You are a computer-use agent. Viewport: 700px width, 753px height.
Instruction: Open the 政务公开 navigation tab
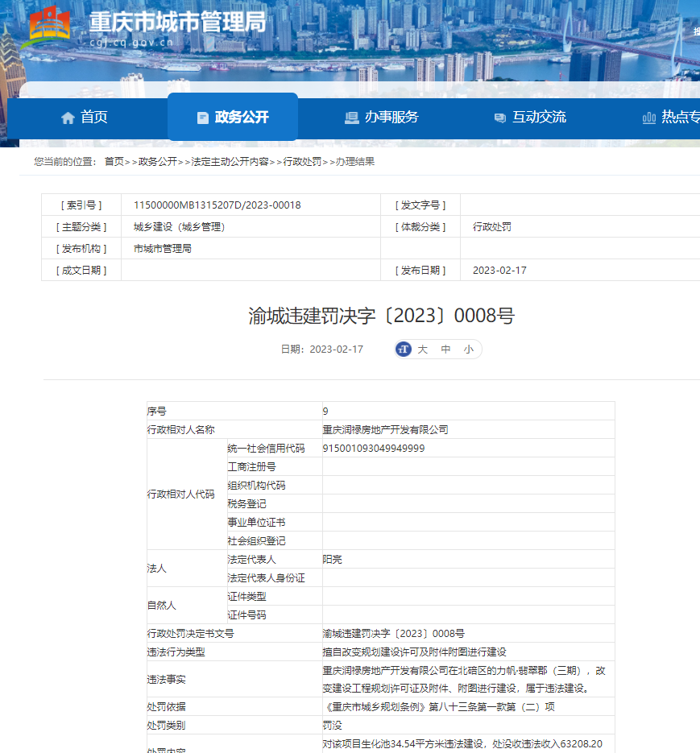(233, 117)
